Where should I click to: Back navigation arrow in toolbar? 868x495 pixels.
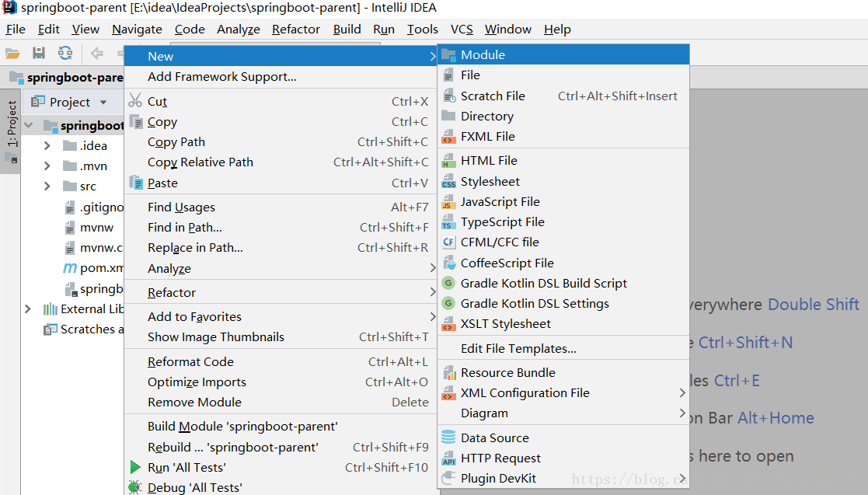[97, 53]
